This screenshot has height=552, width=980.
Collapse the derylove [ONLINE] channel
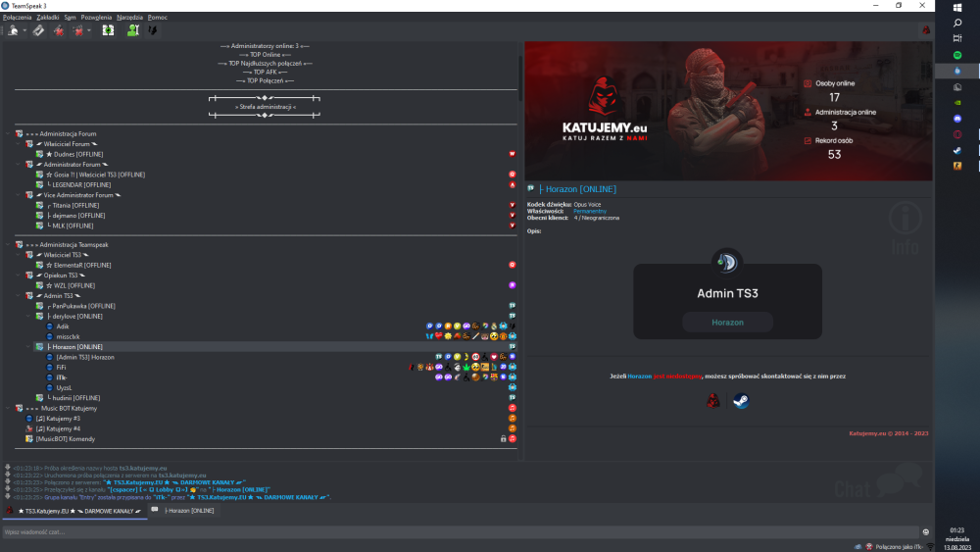[x=28, y=317]
